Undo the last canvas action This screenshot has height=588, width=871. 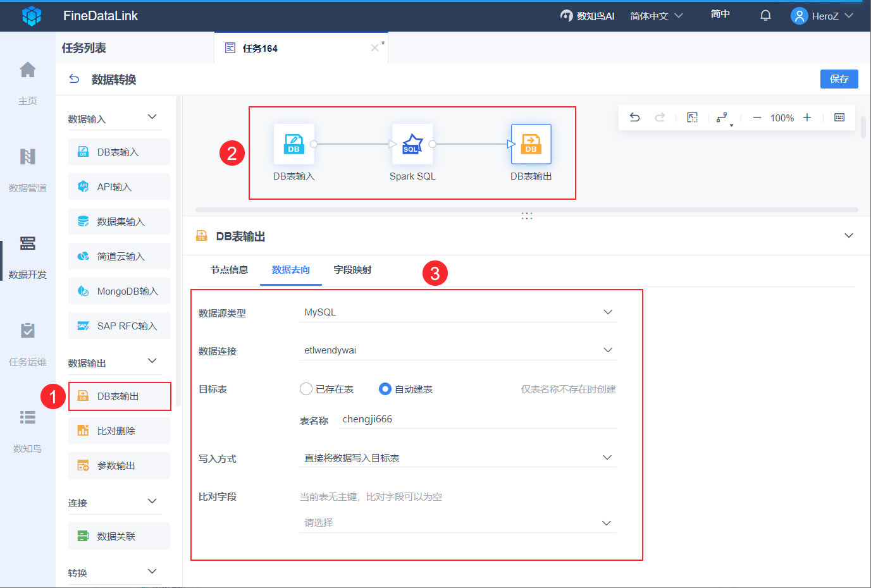coord(634,118)
